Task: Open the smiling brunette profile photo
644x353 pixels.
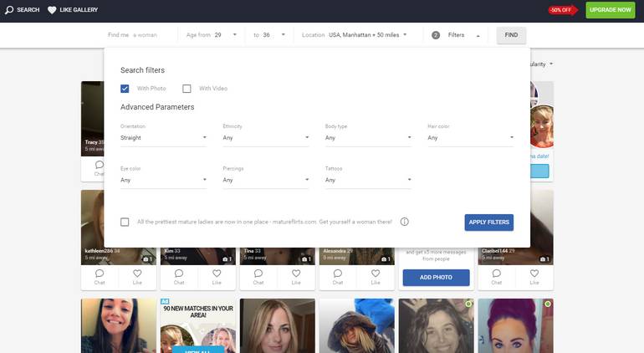Action: coord(119,326)
